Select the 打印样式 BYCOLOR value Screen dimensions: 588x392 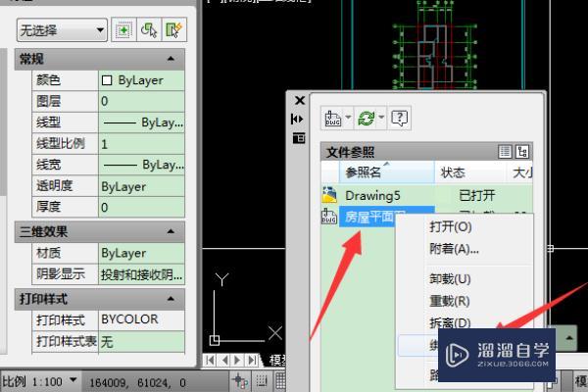pos(142,319)
